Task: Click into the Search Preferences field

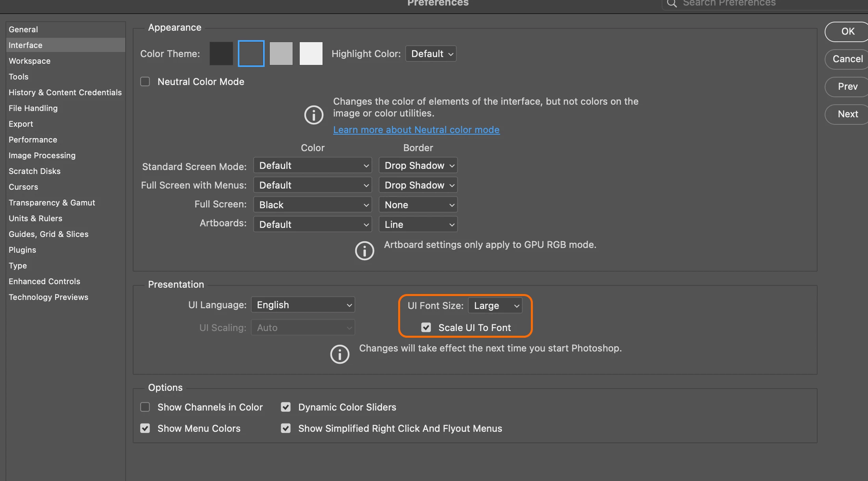Action: 748,4
